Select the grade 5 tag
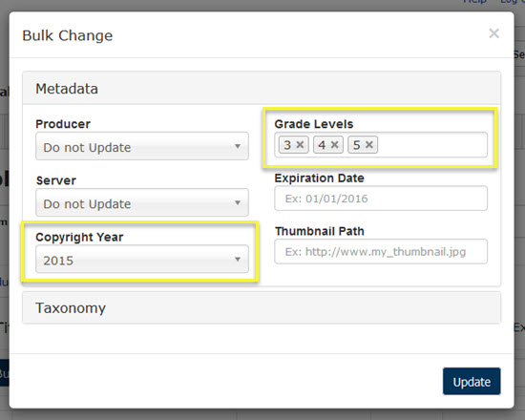The width and height of the screenshot is (525, 420). pyautogui.click(x=357, y=145)
